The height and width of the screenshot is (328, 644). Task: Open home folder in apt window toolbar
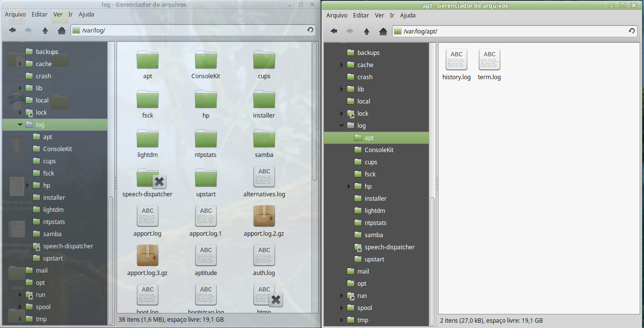pos(383,31)
